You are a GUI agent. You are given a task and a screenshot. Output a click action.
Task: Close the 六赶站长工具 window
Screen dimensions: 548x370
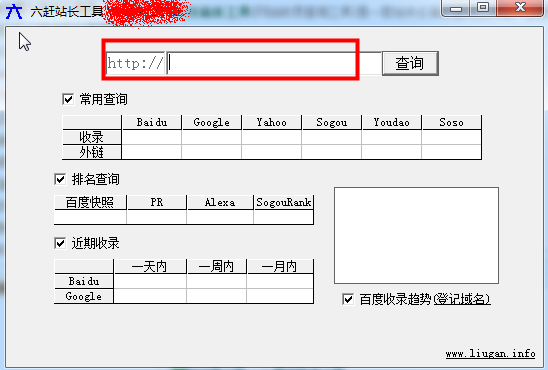[x=520, y=8]
